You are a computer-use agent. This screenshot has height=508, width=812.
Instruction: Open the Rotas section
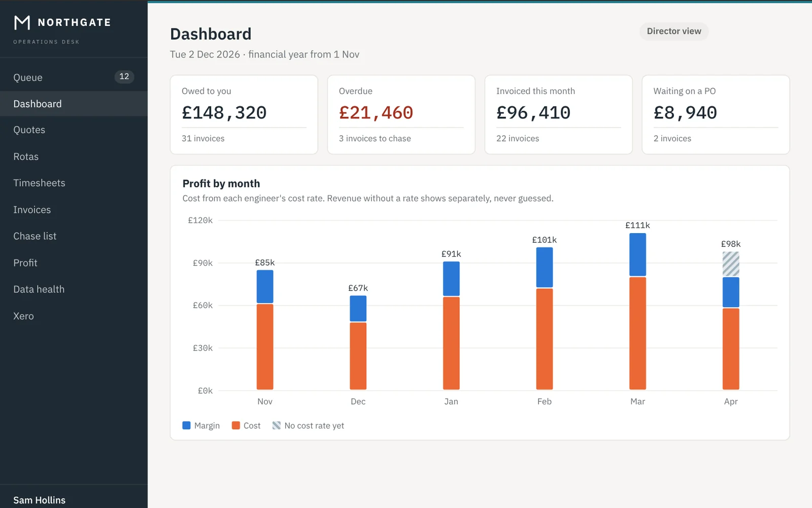tap(74, 156)
